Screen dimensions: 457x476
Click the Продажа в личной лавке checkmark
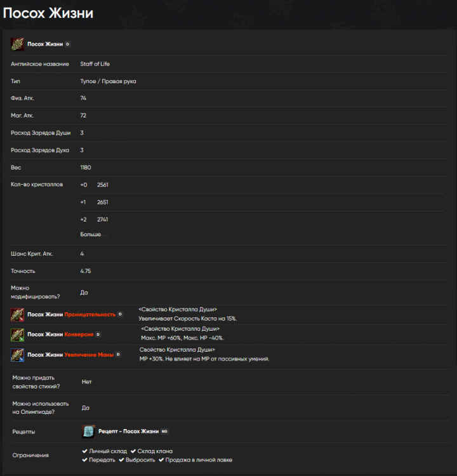click(x=162, y=460)
